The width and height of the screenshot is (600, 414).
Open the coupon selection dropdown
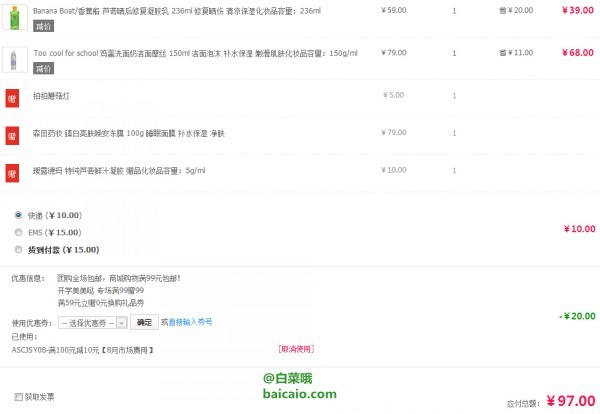(93, 323)
